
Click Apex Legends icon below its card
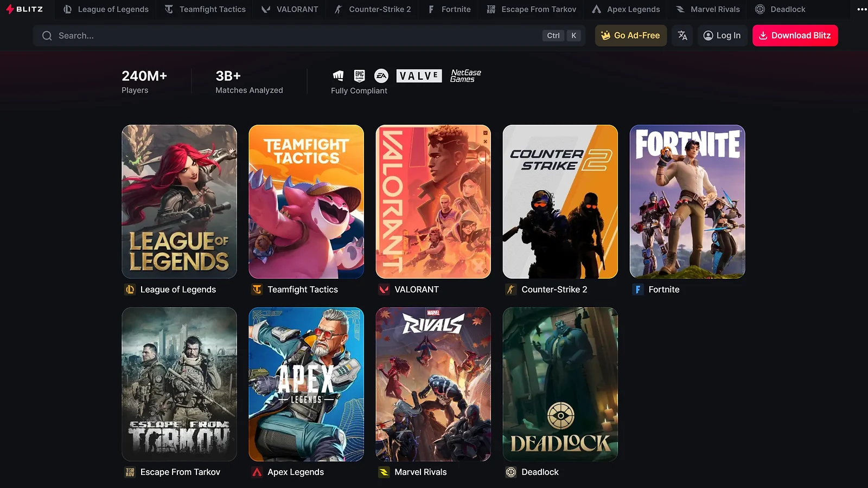click(x=257, y=472)
